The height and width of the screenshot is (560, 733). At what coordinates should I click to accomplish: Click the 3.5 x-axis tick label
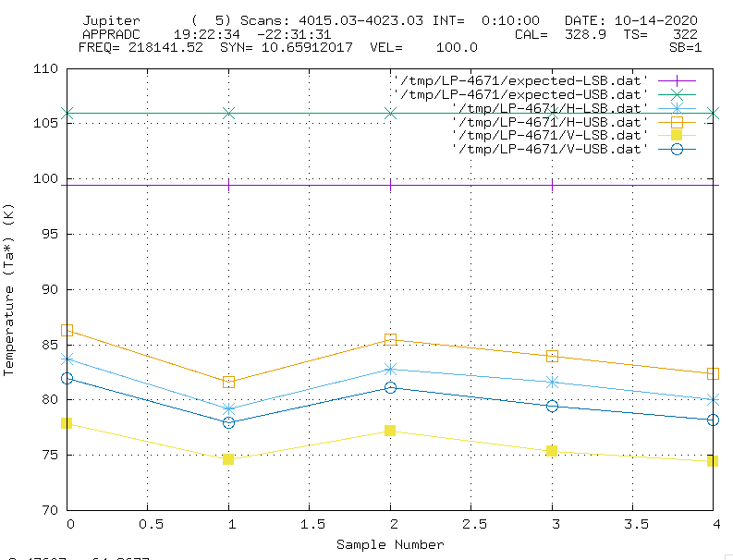click(636, 525)
